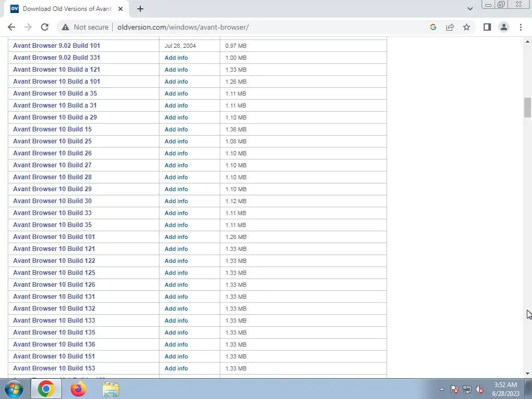Click the system clock showing 3:52 AM
Screen dimensions: 532x399
tap(506, 389)
